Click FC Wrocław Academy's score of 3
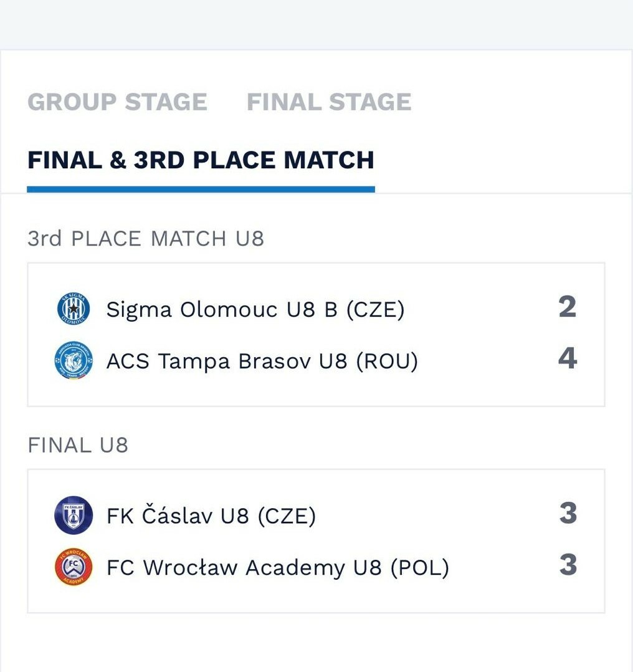The width and height of the screenshot is (633, 672). (568, 565)
